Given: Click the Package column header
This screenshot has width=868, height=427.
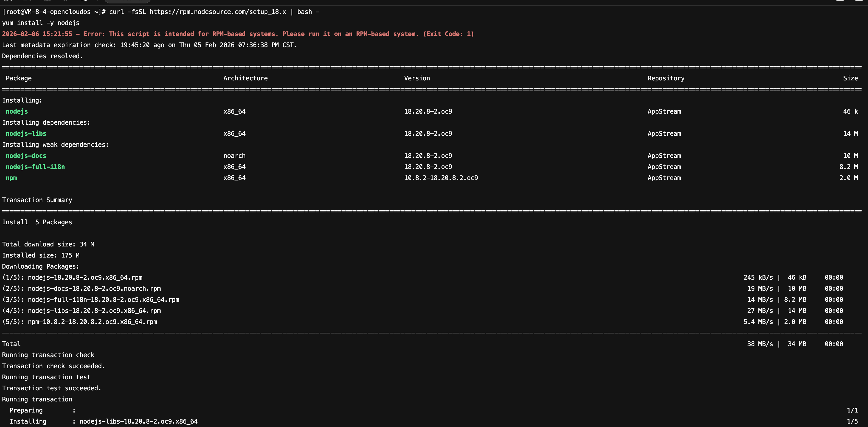Looking at the screenshot, I should pyautogui.click(x=18, y=78).
